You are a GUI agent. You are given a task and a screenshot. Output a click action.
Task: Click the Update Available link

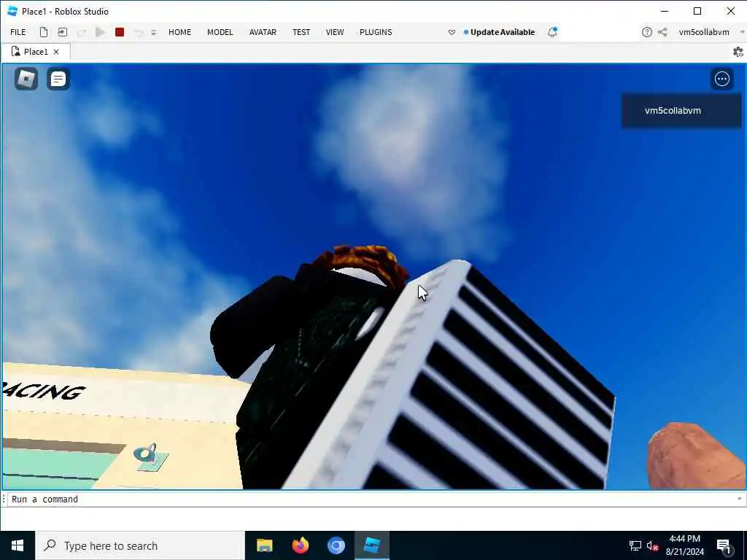pyautogui.click(x=502, y=32)
